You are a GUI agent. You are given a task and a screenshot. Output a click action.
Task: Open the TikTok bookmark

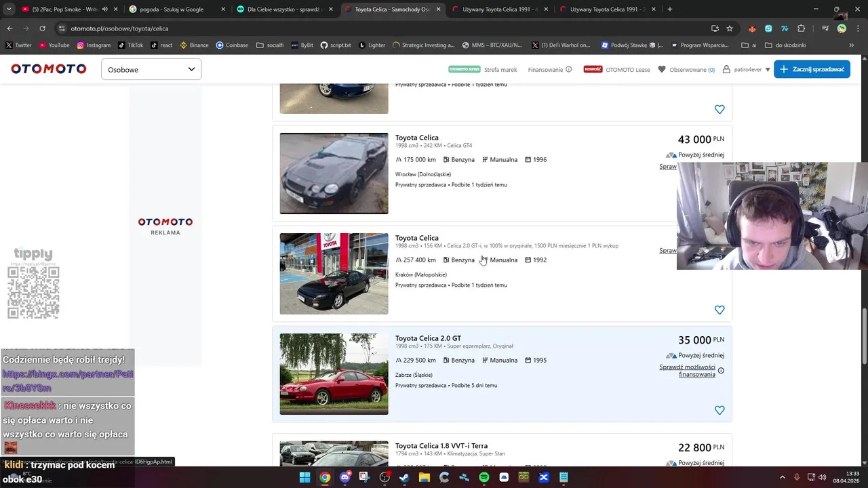click(x=130, y=45)
